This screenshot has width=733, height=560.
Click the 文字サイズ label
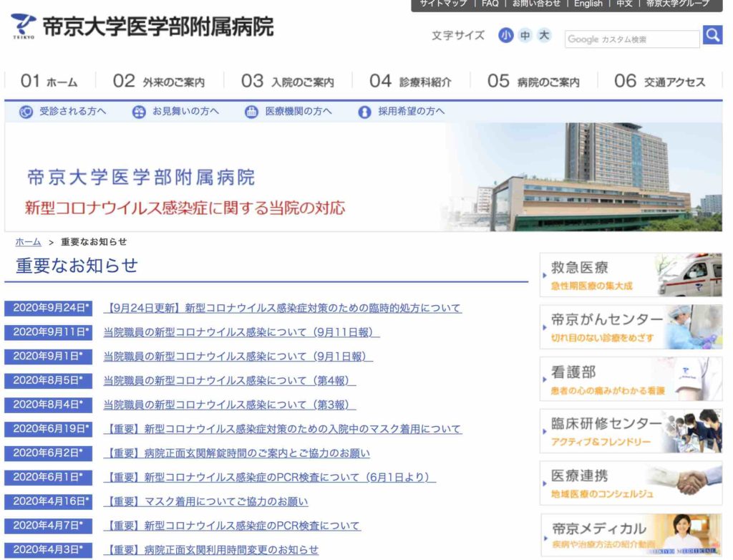[458, 36]
